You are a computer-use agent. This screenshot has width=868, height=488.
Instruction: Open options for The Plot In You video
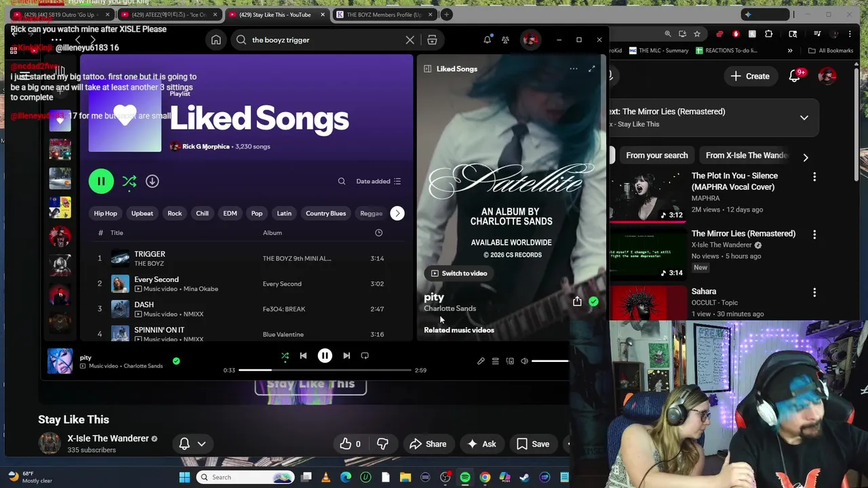click(814, 176)
